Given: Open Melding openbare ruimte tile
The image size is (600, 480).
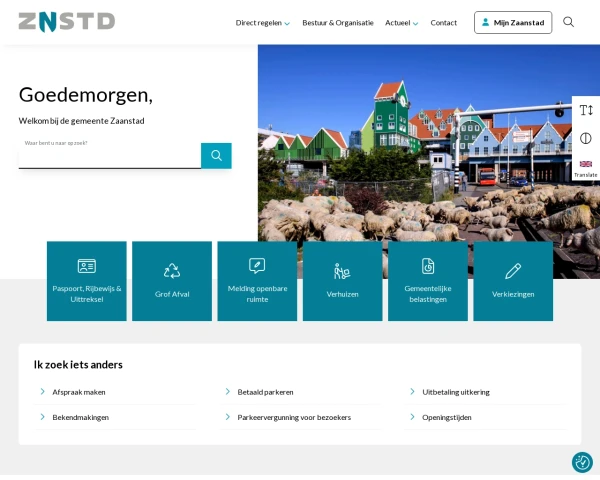Looking at the screenshot, I should click(257, 281).
